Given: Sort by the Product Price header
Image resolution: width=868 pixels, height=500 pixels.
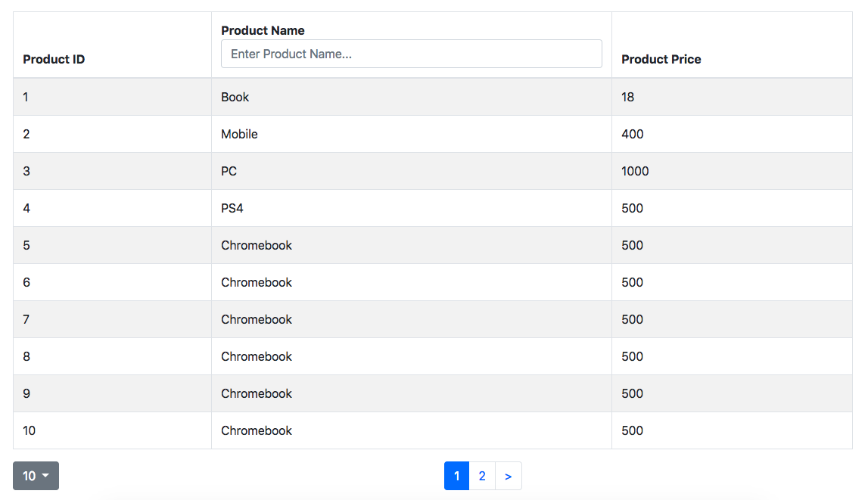Looking at the screenshot, I should 661,59.
